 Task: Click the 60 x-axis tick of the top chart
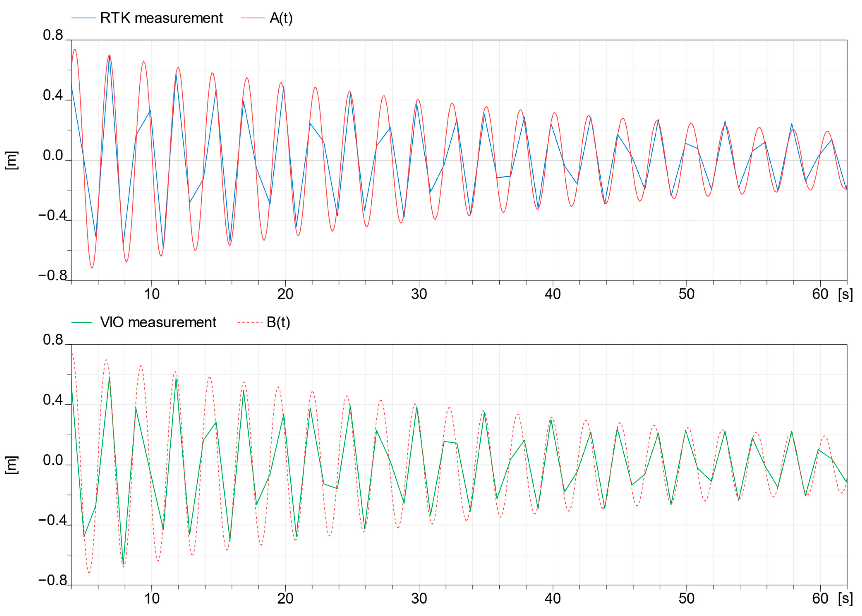(x=820, y=294)
